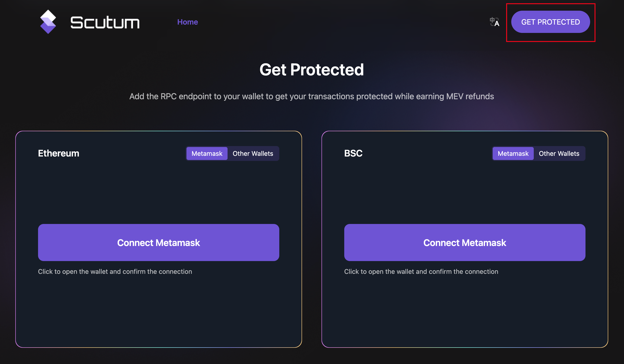Click the Get Protected page heading
Image resolution: width=624 pixels, height=364 pixels.
[312, 70]
